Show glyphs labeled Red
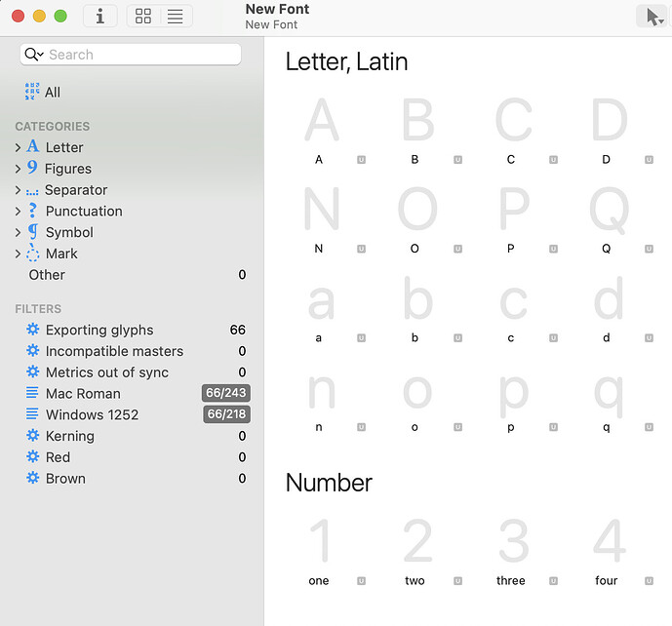The width and height of the screenshot is (672, 626). (58, 457)
